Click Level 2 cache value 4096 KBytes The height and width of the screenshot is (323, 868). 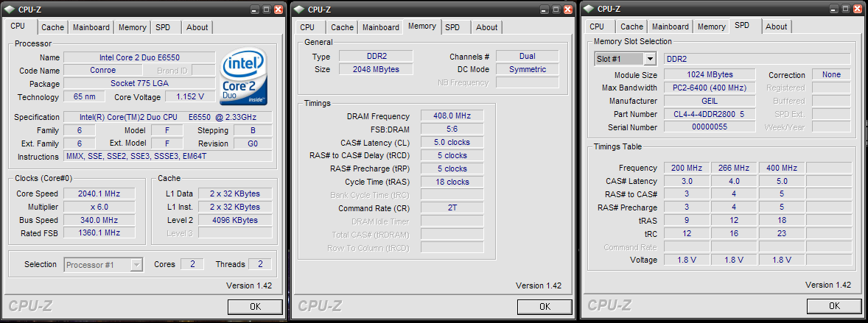pos(235,220)
